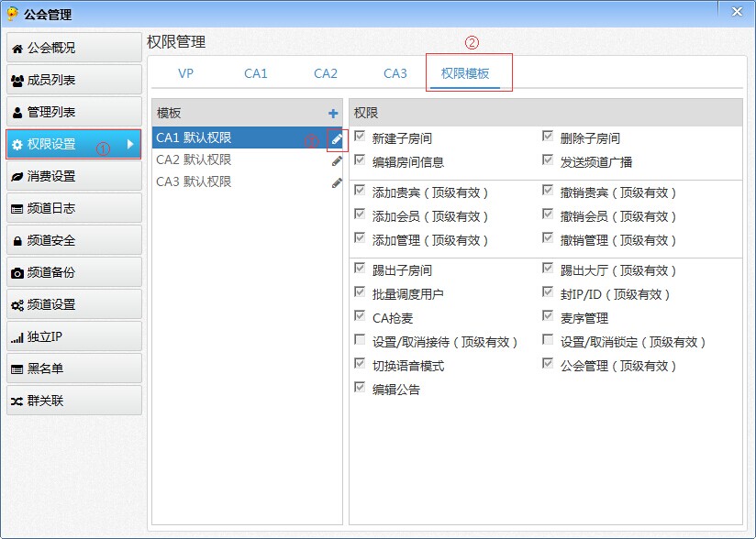Enable 设置/取消锁定（顶级有效） checkbox

coord(548,340)
